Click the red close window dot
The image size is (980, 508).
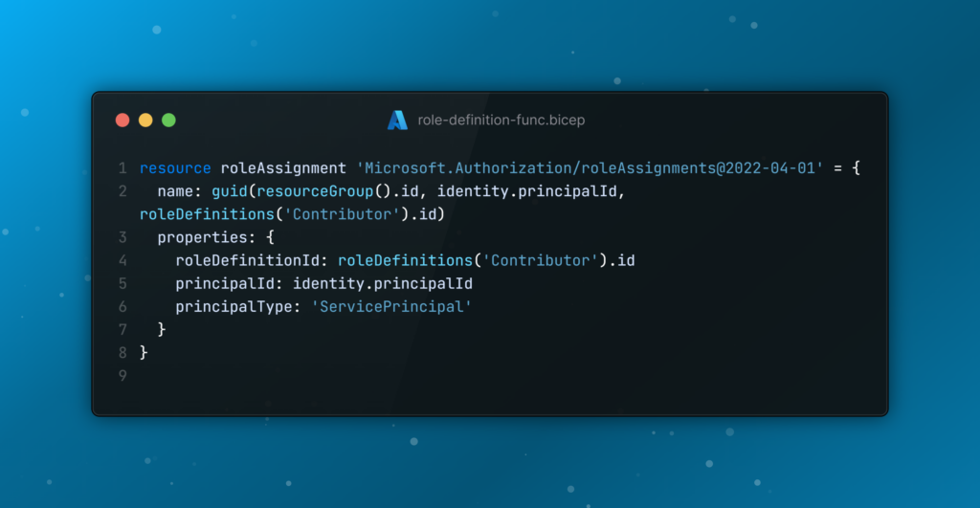pyautogui.click(x=122, y=120)
